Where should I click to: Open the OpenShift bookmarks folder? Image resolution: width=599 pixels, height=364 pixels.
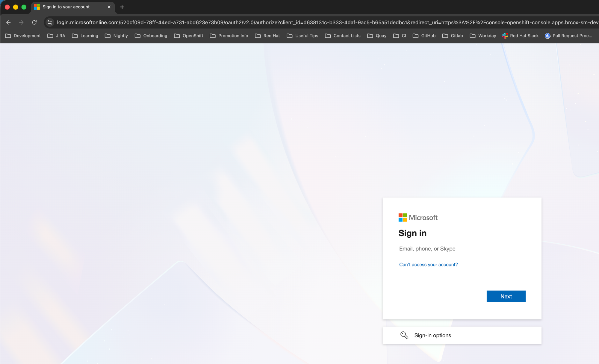tap(189, 36)
